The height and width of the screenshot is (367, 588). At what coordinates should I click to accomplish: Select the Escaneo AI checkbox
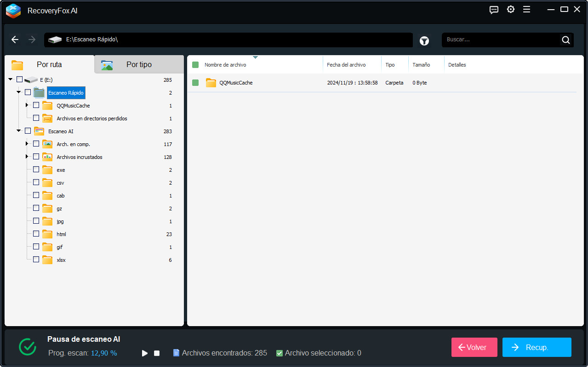point(28,131)
